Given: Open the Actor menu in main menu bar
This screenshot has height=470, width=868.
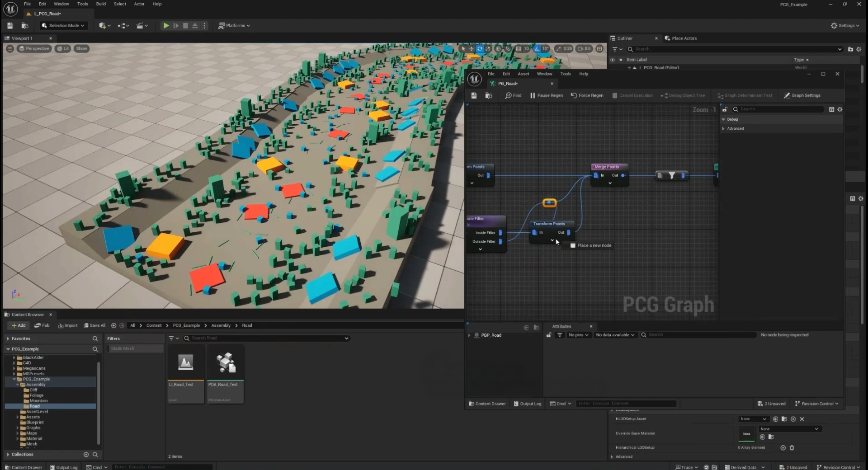Looking at the screenshot, I should click(139, 4).
